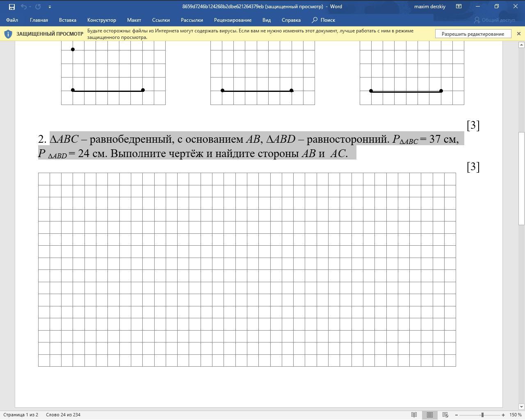
Task: Switch to Web Layout view
Action: [445, 415]
